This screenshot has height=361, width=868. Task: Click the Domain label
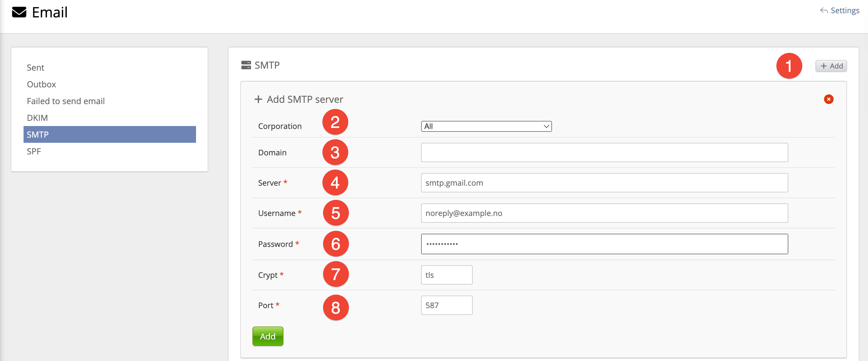272,152
